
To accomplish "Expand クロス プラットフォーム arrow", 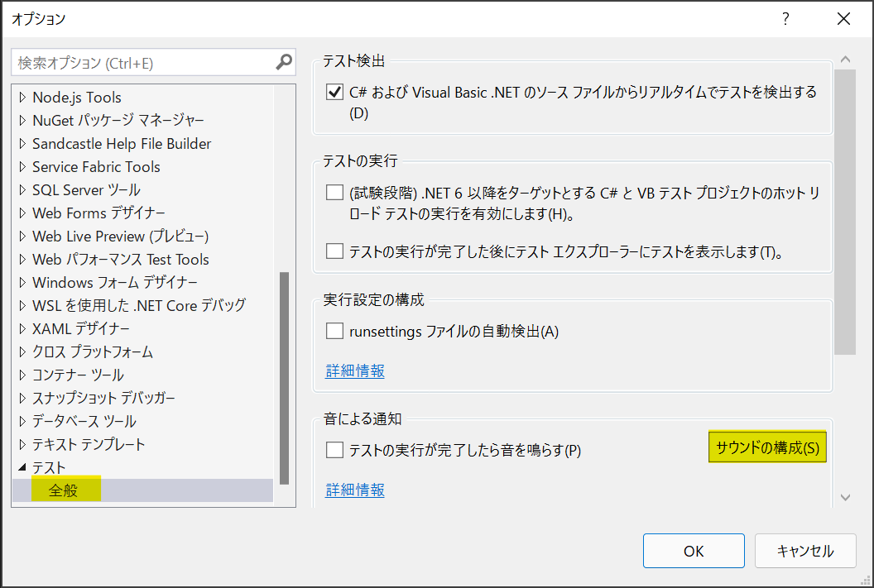I will 22,351.
